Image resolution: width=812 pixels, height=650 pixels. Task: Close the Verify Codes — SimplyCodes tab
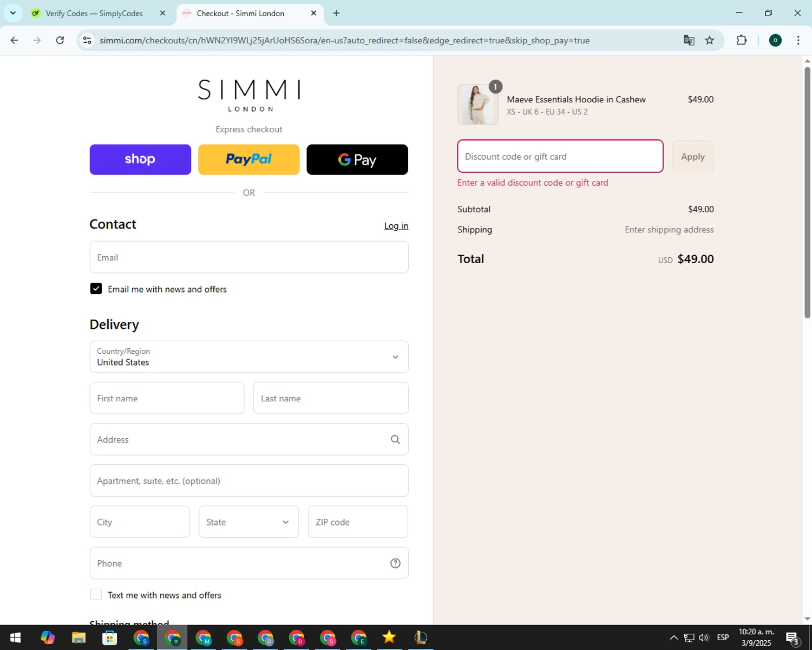[162, 13]
